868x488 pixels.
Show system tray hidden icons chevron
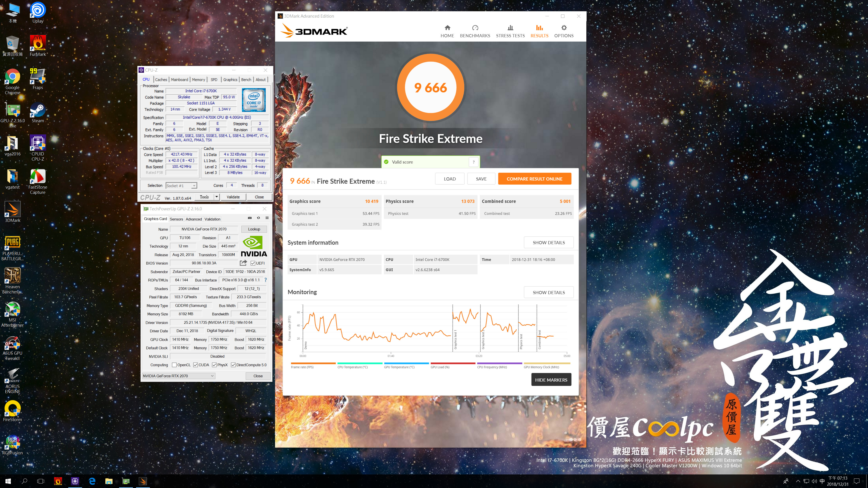tap(797, 481)
